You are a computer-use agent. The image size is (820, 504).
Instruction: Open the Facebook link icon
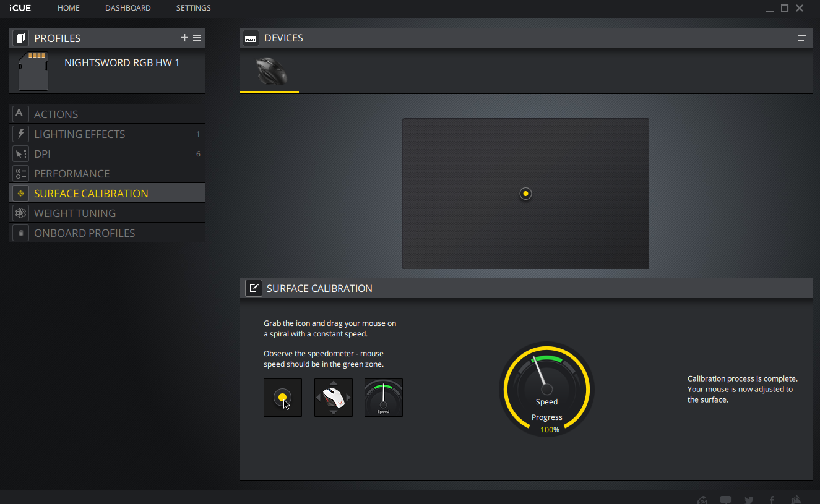click(772, 500)
